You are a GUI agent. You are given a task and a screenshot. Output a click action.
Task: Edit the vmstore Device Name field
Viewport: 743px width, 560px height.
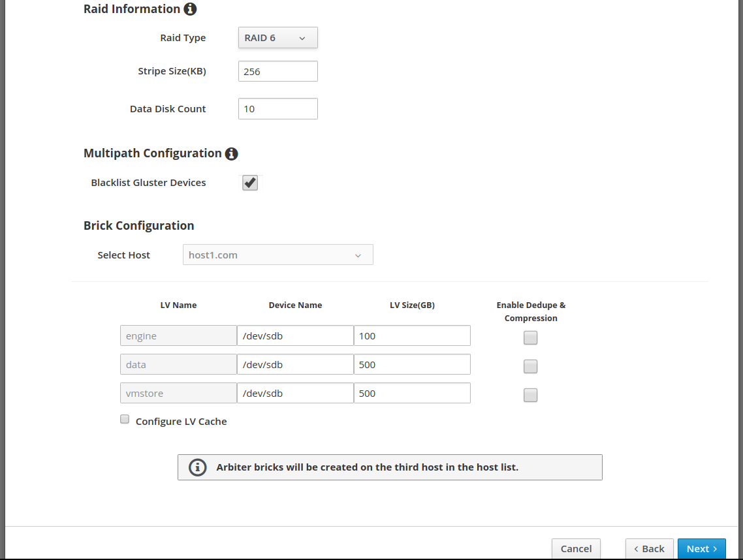294,394
